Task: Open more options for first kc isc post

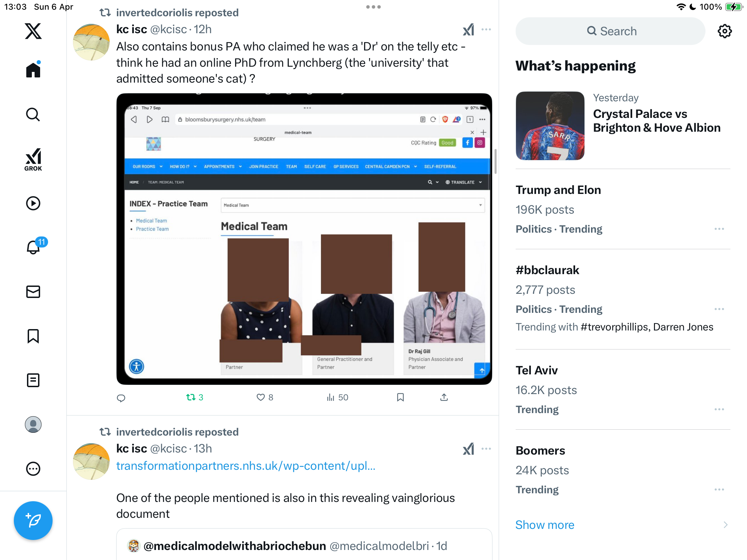Action: click(486, 30)
